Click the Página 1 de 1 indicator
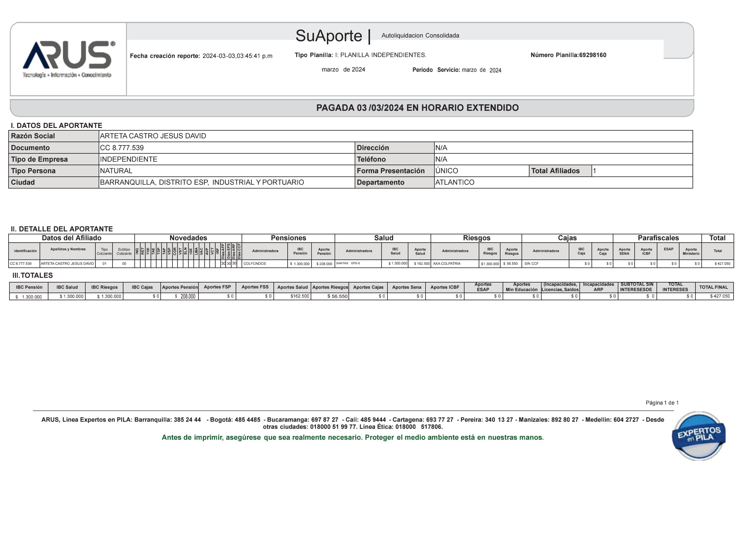 coord(662,402)
